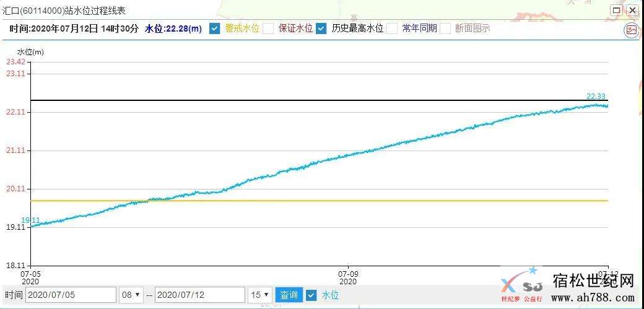Enable the 保证水位 checkbox
The height and width of the screenshot is (309, 644).
coord(268,28)
